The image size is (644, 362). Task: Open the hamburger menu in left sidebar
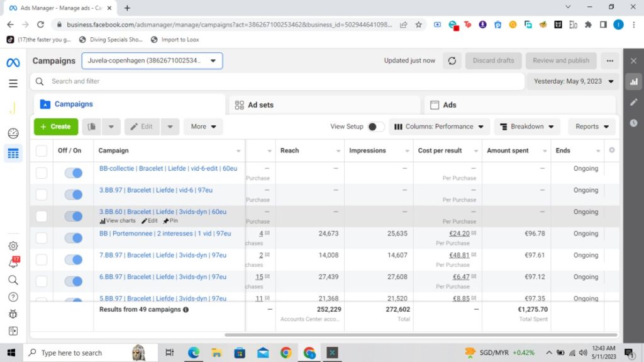pyautogui.click(x=13, y=84)
